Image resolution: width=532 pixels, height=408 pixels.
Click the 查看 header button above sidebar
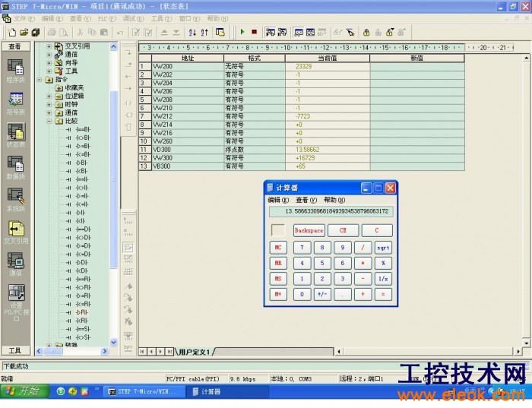(16, 46)
